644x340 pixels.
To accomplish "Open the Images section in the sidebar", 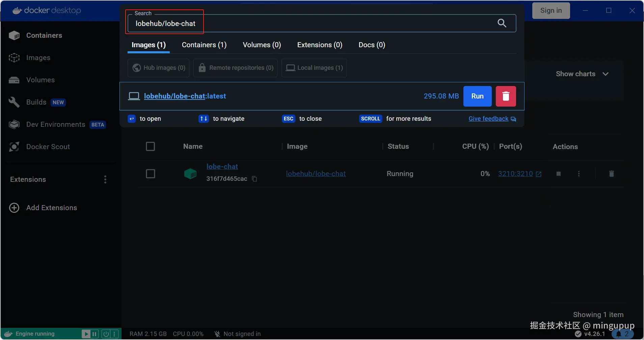I will pos(30,58).
